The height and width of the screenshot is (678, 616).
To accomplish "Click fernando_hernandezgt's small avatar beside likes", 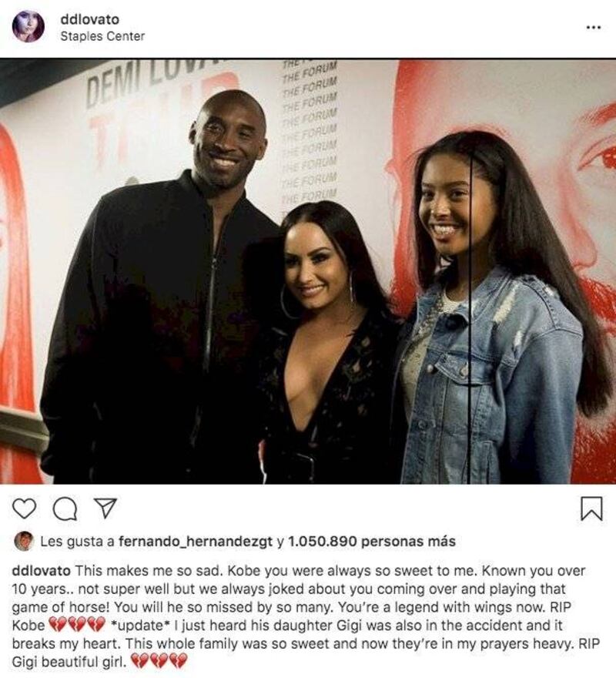I will (24, 541).
